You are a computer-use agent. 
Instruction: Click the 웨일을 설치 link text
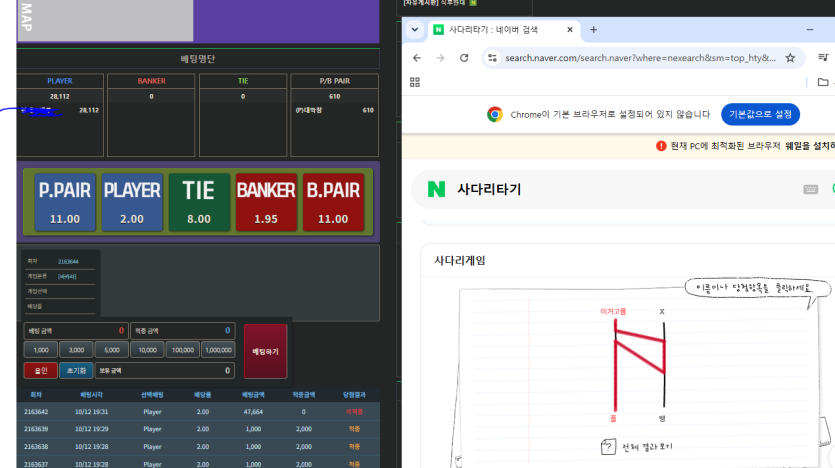click(x=809, y=146)
